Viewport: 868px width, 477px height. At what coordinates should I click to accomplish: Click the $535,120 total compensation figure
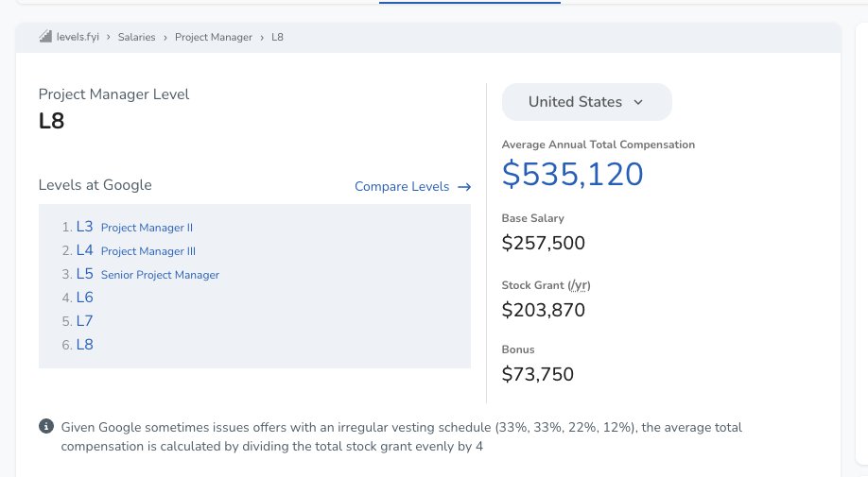(x=572, y=175)
